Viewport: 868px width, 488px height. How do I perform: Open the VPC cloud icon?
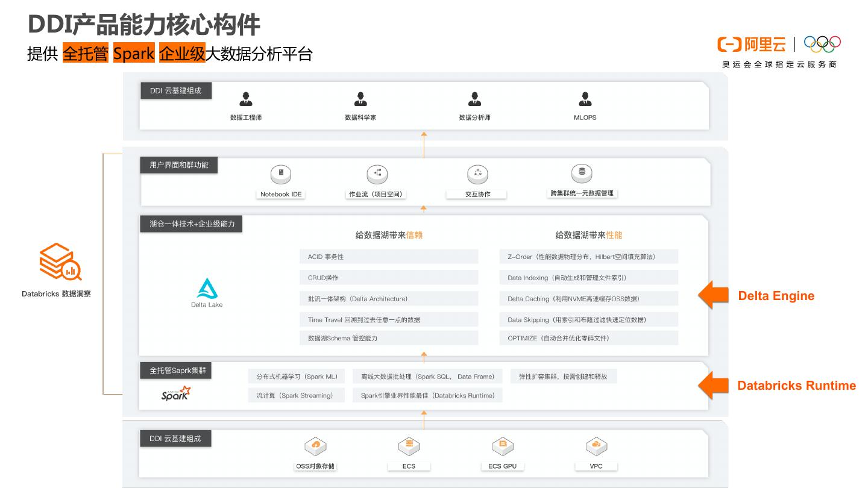tap(596, 446)
